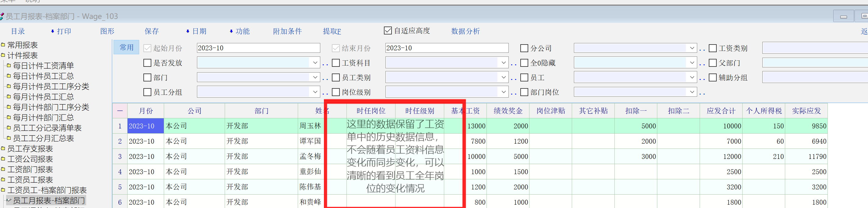Enable the 是否发放 checkbox
This screenshot has height=208, width=868.
pos(147,63)
